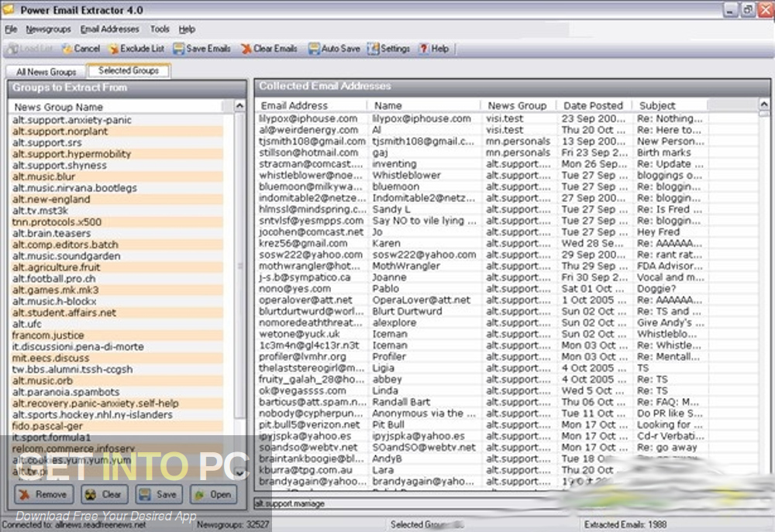Click the Save Emails toolbar icon
Image resolution: width=775 pixels, height=532 pixels.
point(201,48)
